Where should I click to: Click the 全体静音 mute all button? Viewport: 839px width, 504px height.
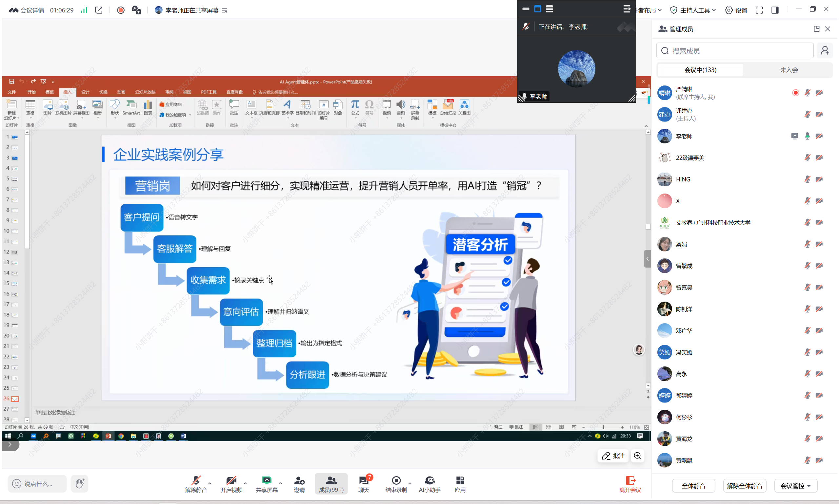tap(693, 486)
